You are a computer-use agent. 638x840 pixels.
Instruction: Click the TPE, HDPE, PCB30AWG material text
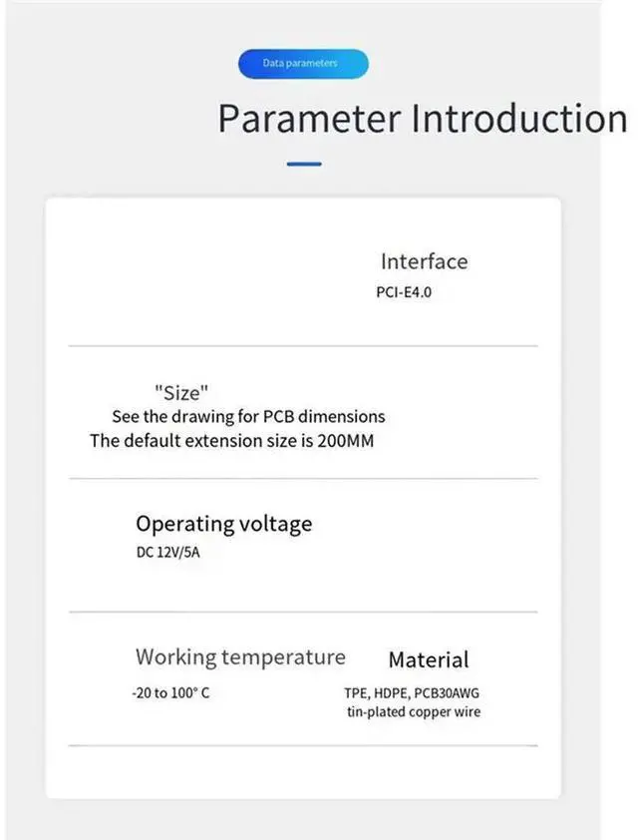412,693
